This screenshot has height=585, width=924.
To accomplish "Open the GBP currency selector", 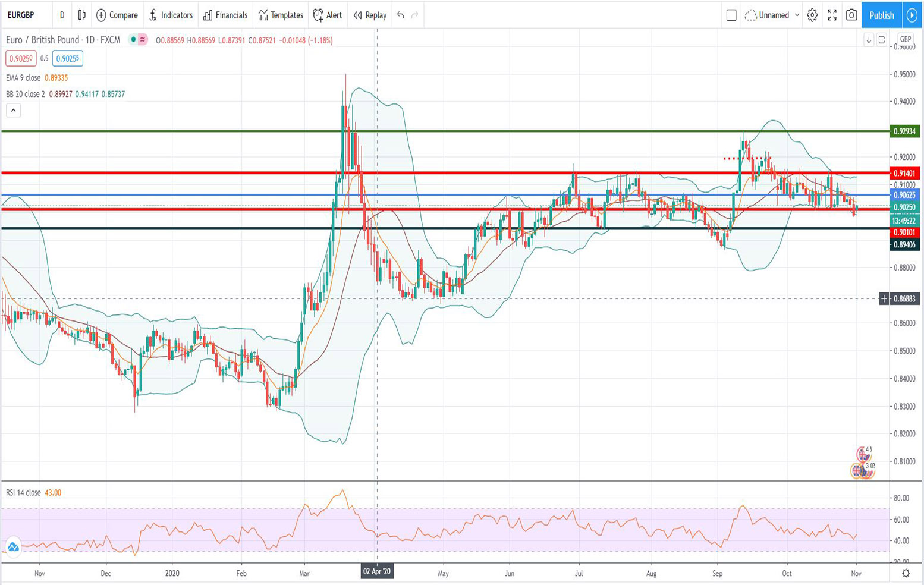I will (905, 38).
